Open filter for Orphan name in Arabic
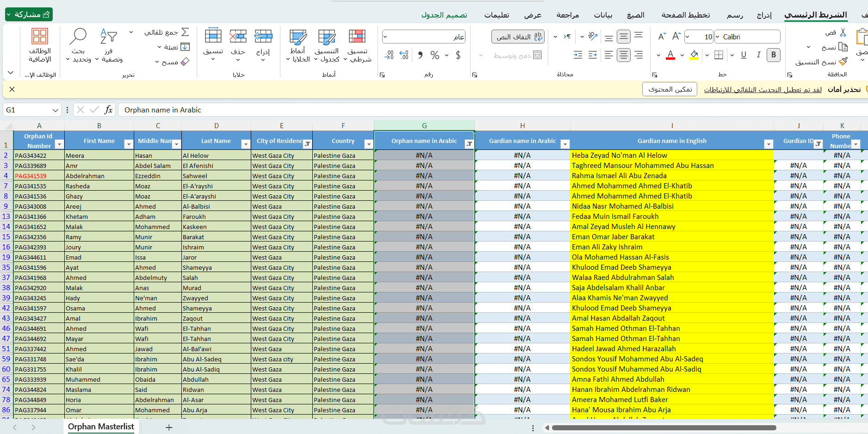The image size is (868, 434). 469,144
